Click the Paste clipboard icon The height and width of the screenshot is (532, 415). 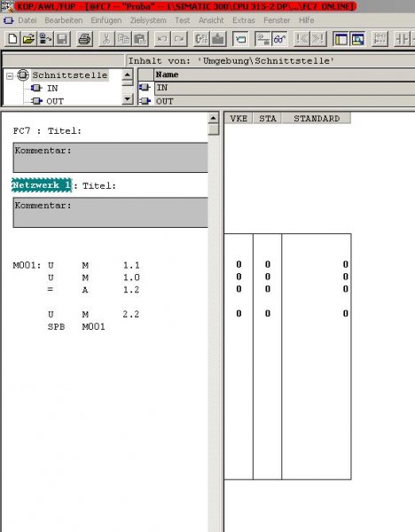(140, 39)
